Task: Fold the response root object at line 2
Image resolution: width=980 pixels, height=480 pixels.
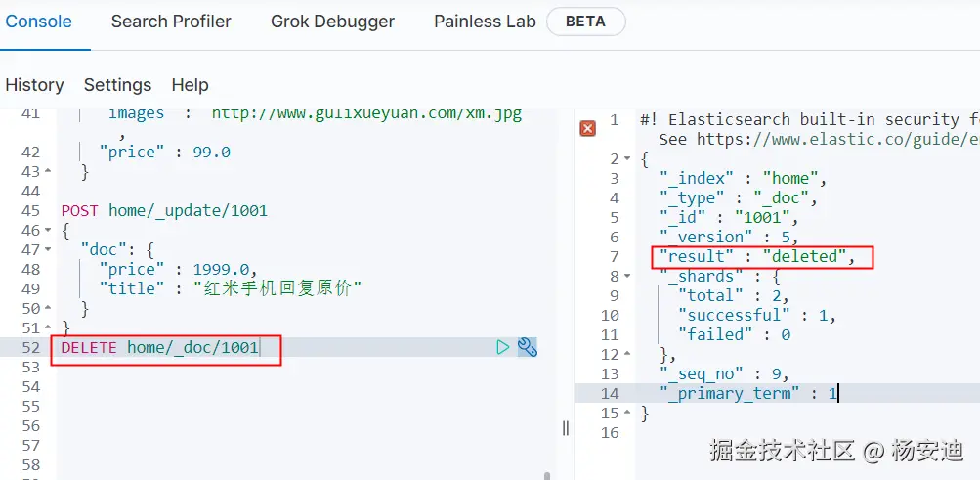Action: [x=629, y=159]
